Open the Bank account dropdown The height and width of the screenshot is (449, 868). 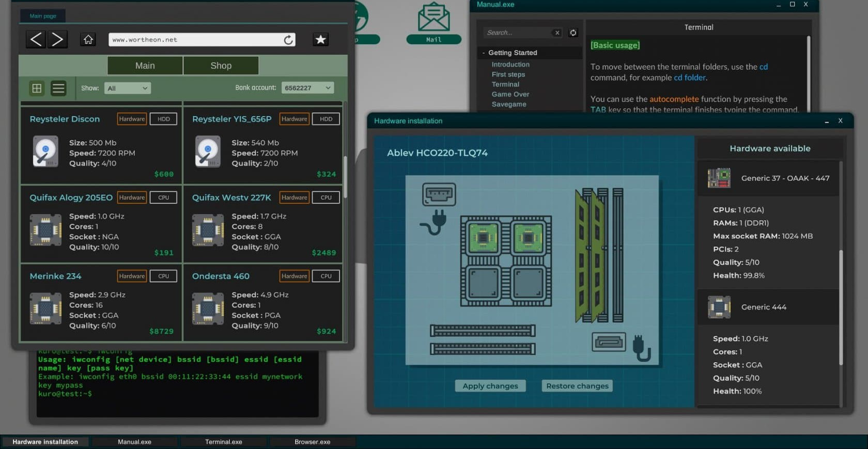[307, 88]
